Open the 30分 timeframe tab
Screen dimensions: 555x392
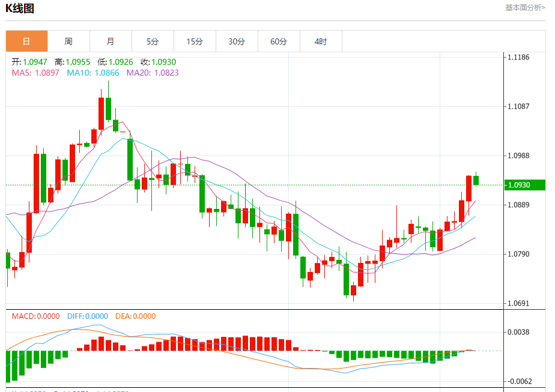click(x=237, y=41)
